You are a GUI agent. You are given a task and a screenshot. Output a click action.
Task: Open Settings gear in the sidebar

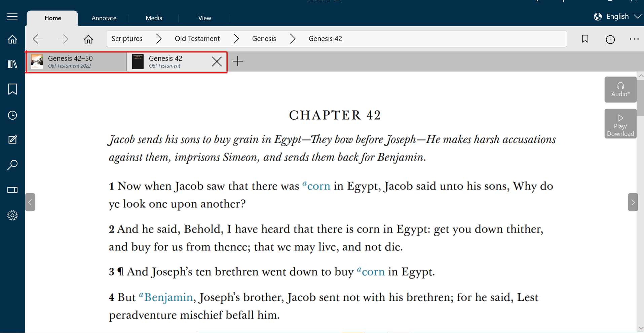click(12, 215)
